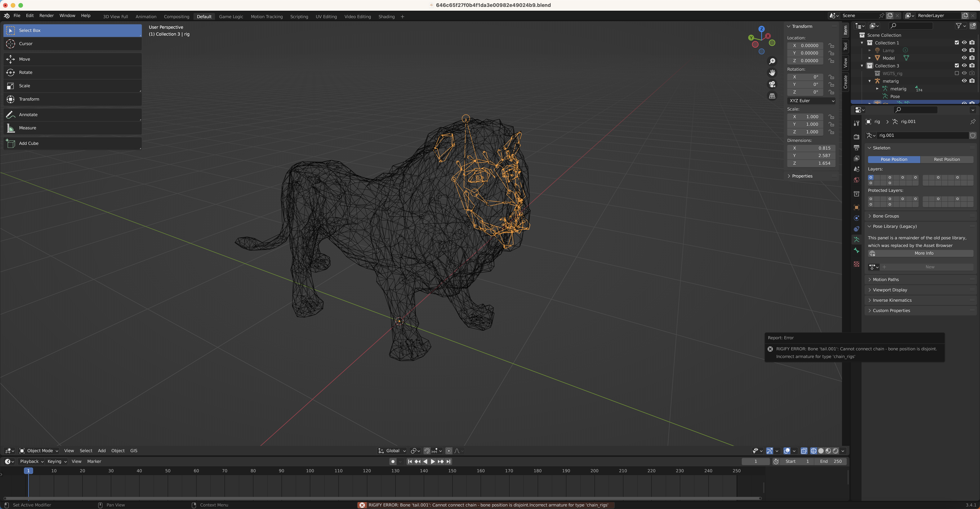
Task: Open the File menu
Action: 17,16
